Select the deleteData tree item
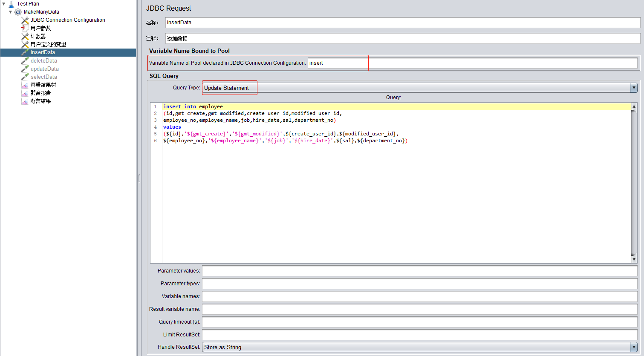This screenshot has width=644, height=356. click(x=44, y=60)
